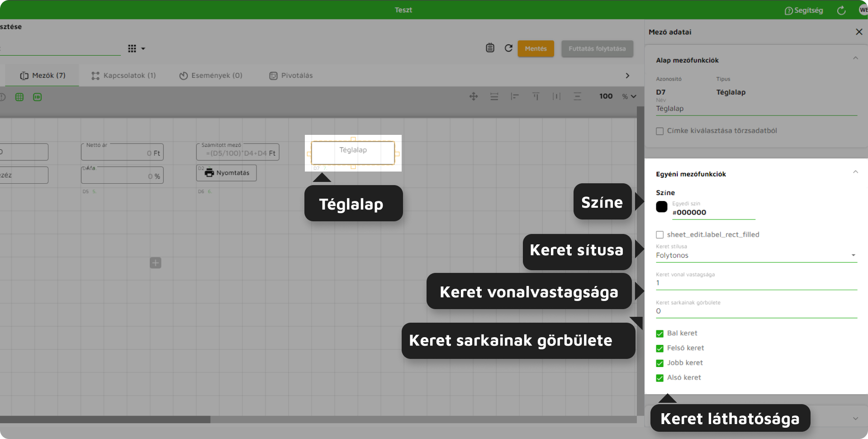Toggle sheet_edit.label_rect_filled checkbox
The width and height of the screenshot is (868, 439).
pyautogui.click(x=660, y=235)
